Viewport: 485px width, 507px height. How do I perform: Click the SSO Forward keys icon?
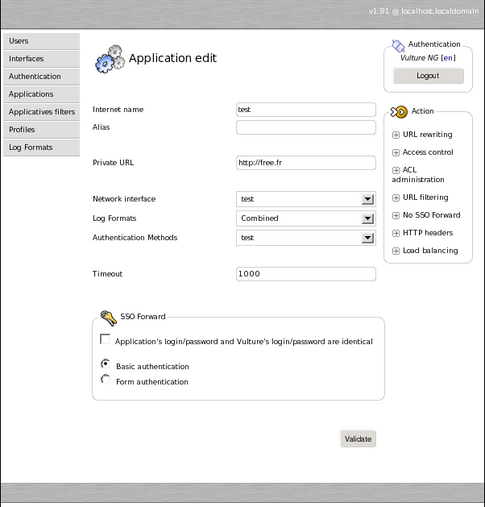108,318
